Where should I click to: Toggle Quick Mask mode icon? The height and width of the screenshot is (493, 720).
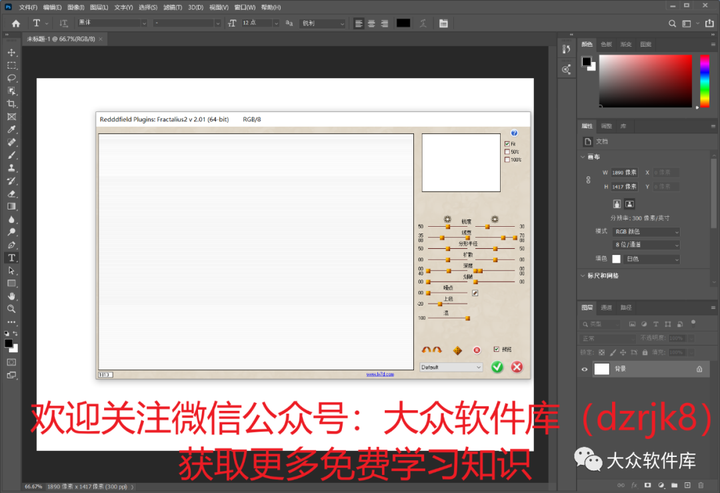[x=11, y=362]
